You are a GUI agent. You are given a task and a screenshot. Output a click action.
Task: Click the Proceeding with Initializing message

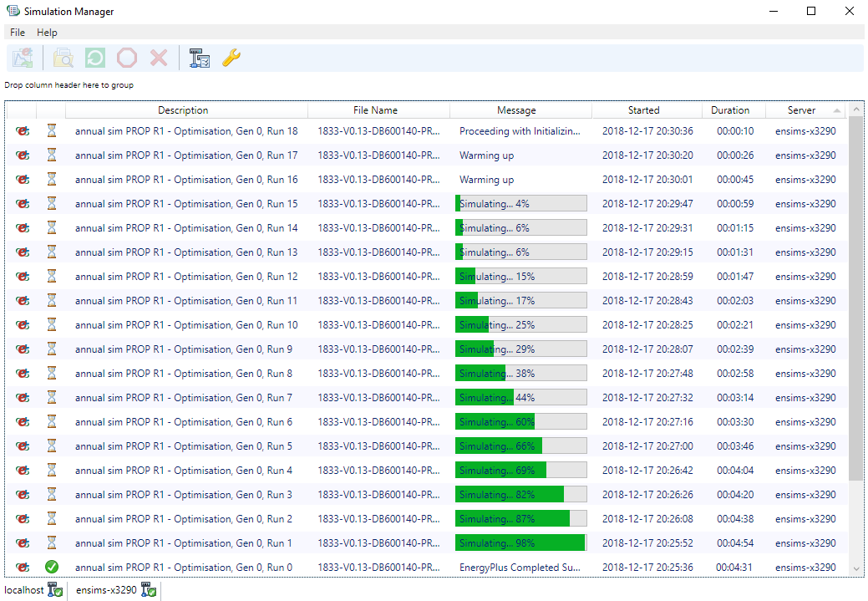pos(520,131)
